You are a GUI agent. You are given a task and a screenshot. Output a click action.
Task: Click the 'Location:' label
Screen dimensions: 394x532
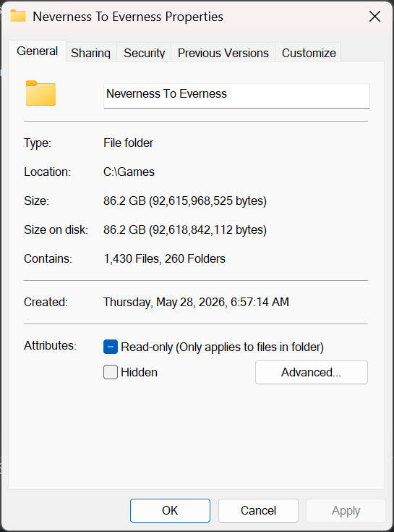(x=47, y=172)
